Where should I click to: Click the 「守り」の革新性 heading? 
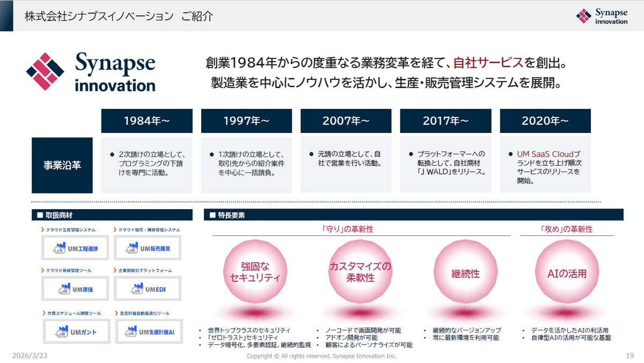pos(348,229)
